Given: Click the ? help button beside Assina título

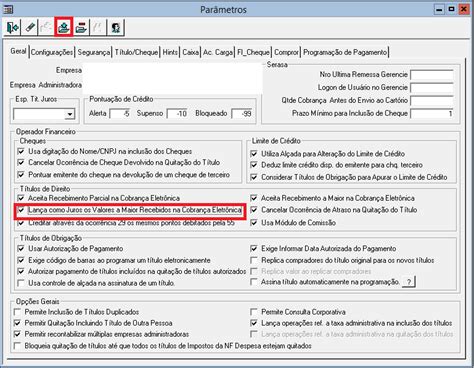Looking at the screenshot, I should click(409, 282).
